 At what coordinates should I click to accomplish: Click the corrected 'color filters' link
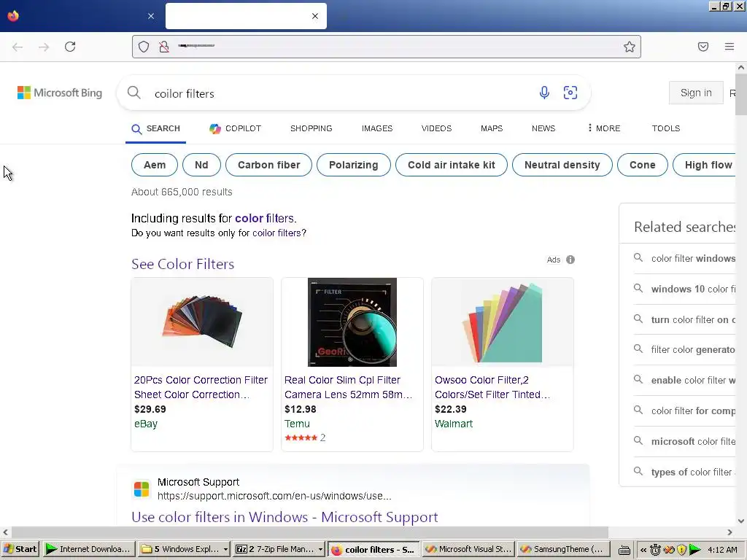(x=265, y=218)
